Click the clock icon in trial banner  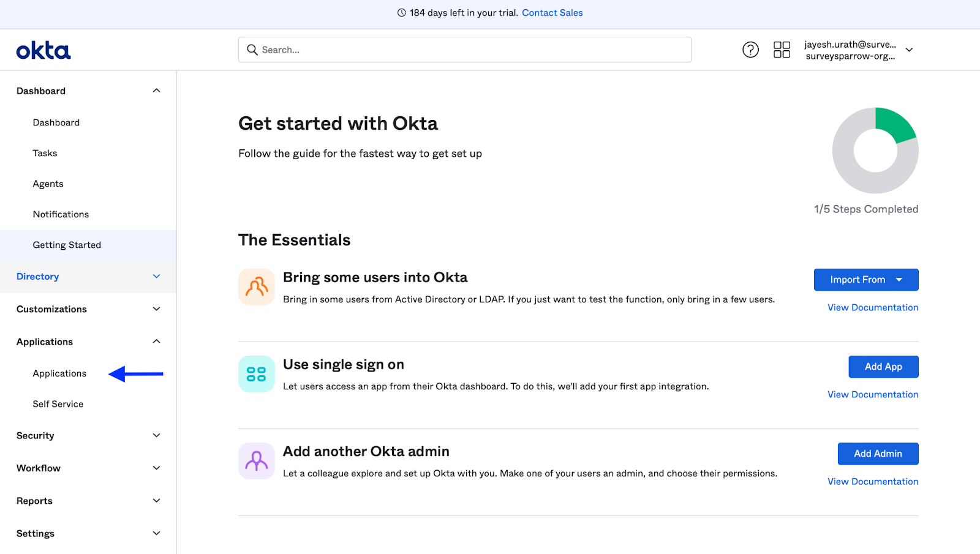pos(402,13)
